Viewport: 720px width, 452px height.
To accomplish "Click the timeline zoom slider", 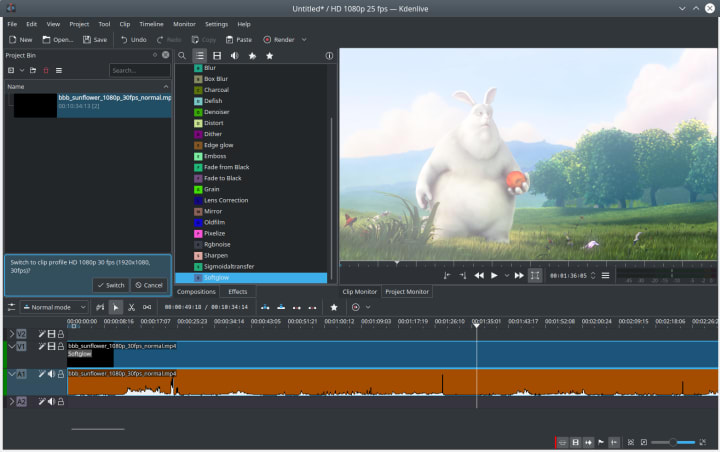I will click(674, 441).
